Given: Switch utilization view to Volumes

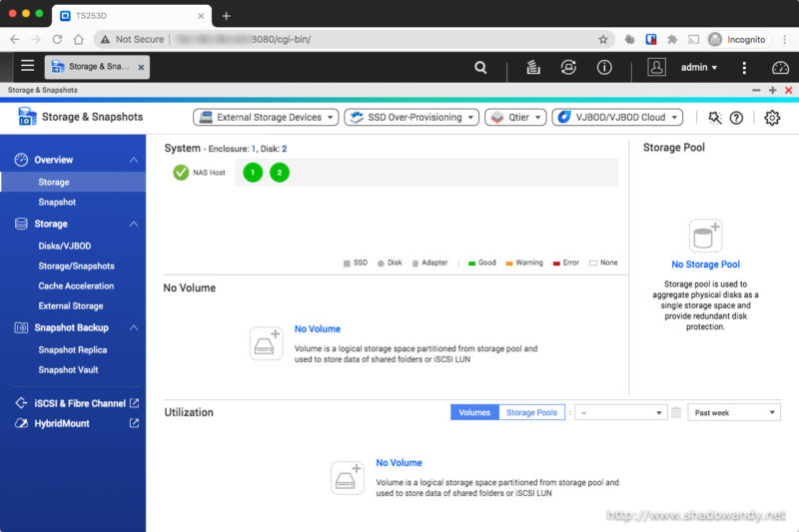Looking at the screenshot, I should click(474, 412).
